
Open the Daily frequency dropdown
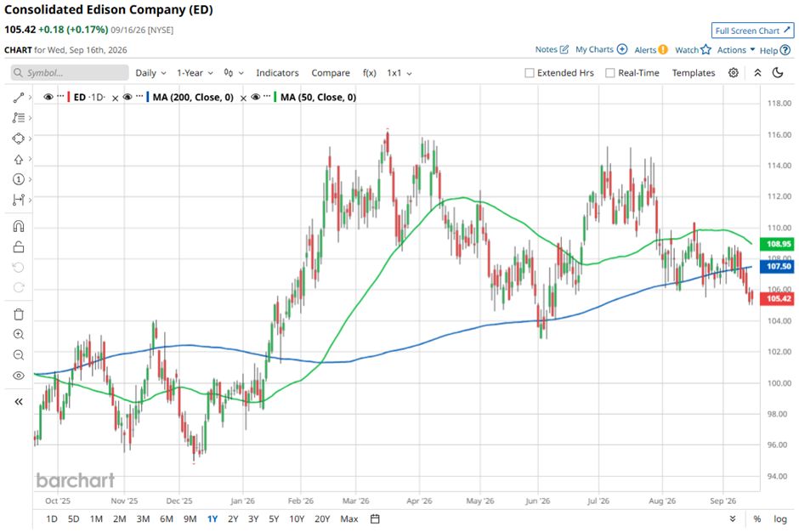150,73
